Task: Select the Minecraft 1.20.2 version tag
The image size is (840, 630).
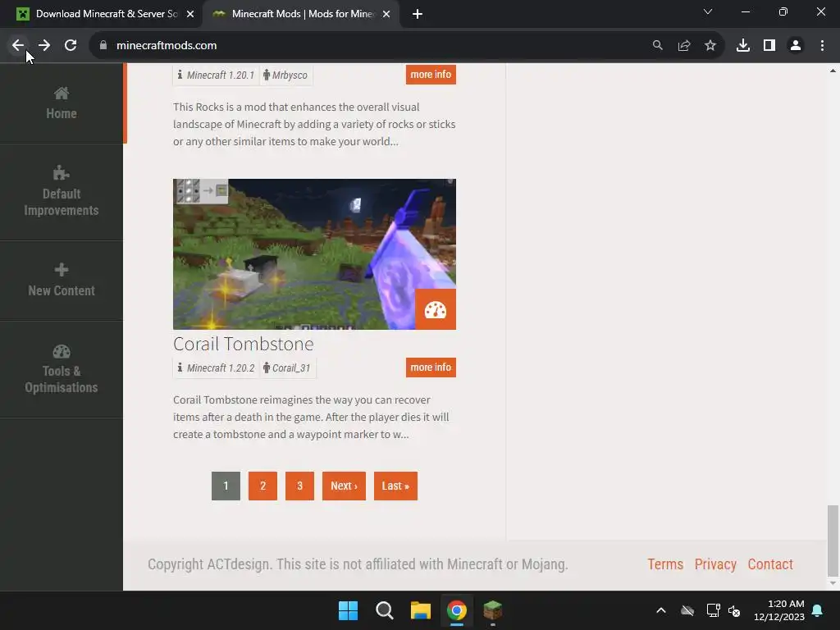Action: (217, 368)
